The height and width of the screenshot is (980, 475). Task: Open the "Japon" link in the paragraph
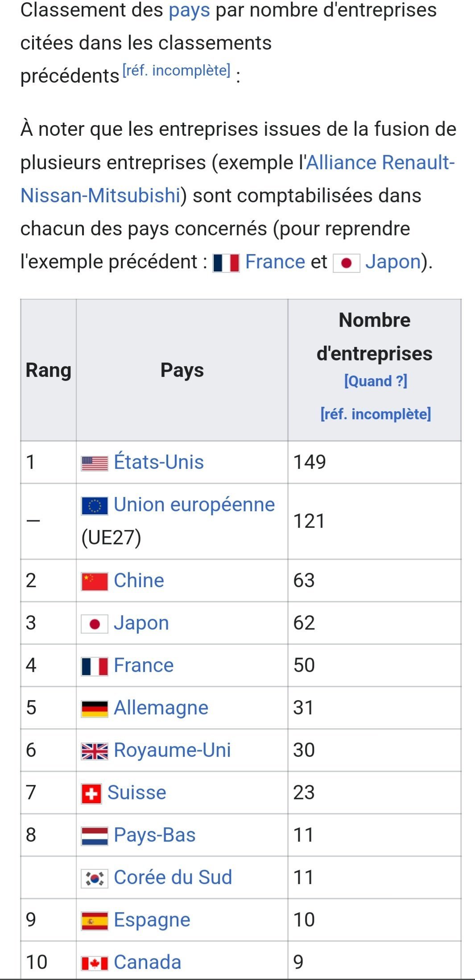pos(393,262)
